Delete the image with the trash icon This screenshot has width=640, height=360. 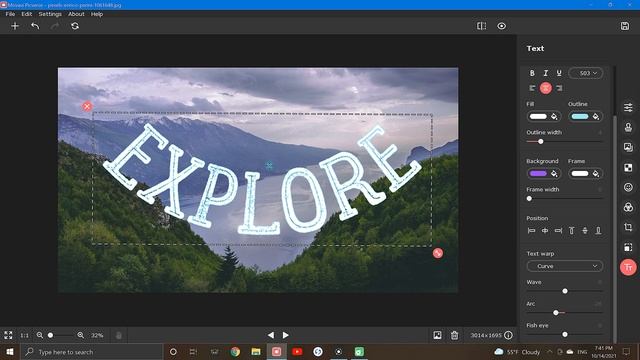pos(454,335)
